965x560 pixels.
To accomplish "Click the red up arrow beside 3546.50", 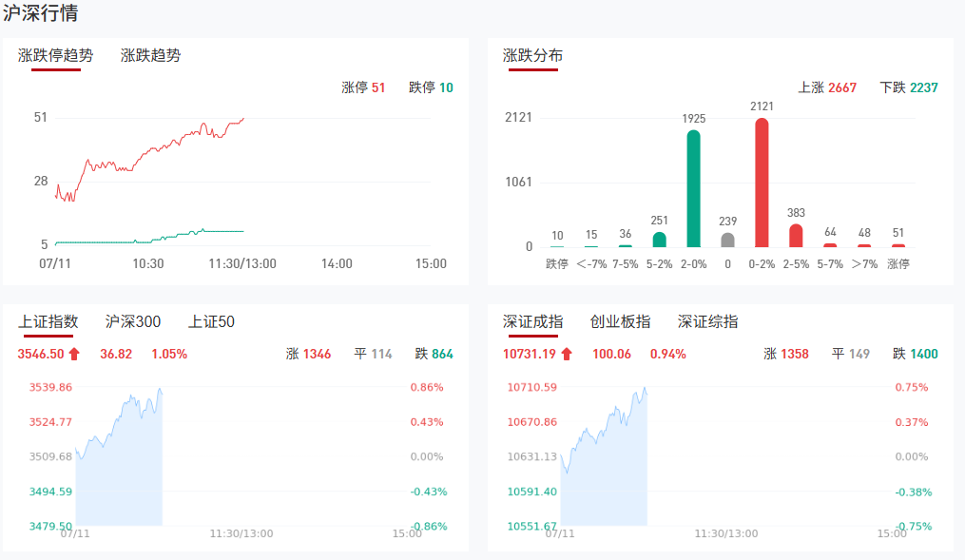I will [74, 354].
